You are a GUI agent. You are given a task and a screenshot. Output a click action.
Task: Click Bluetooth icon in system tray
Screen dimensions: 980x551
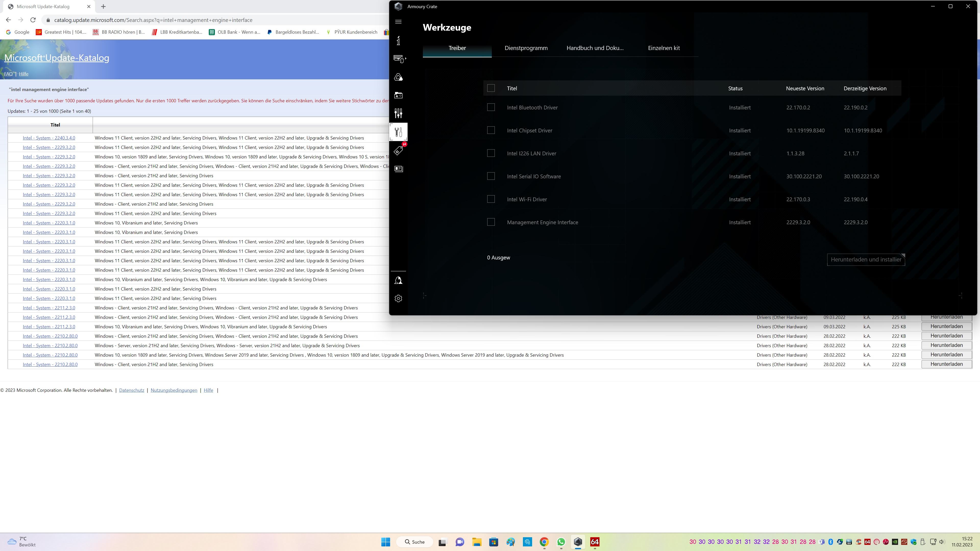[x=831, y=542]
